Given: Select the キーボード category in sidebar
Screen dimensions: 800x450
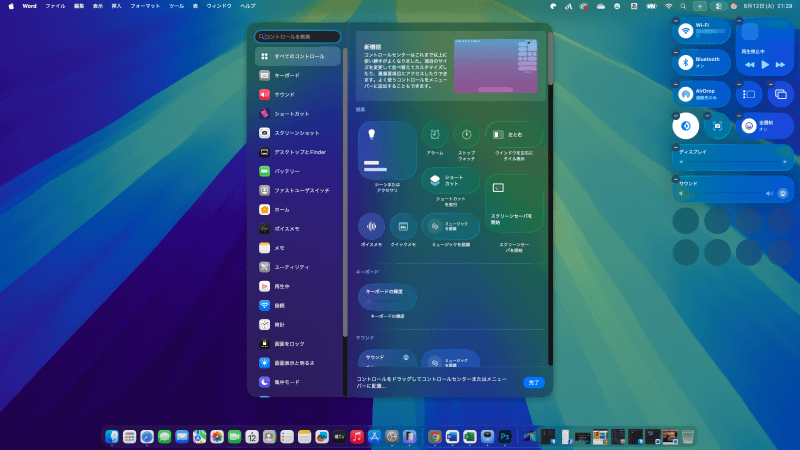Looking at the screenshot, I should [297, 76].
